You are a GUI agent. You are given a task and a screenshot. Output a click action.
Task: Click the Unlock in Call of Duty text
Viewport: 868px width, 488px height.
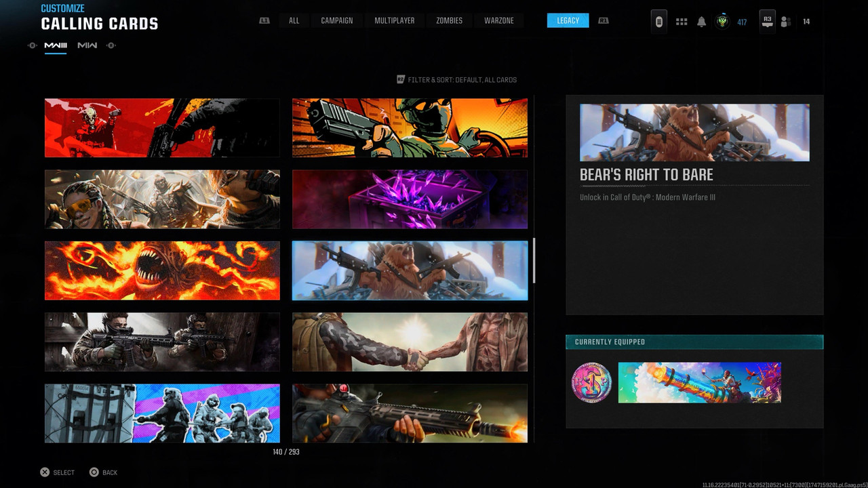648,197
